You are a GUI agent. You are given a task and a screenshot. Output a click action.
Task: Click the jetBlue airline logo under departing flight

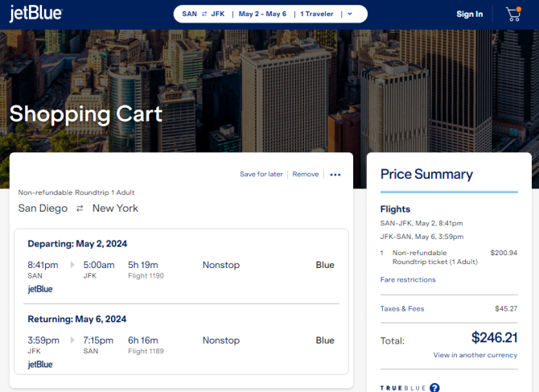[x=40, y=289]
